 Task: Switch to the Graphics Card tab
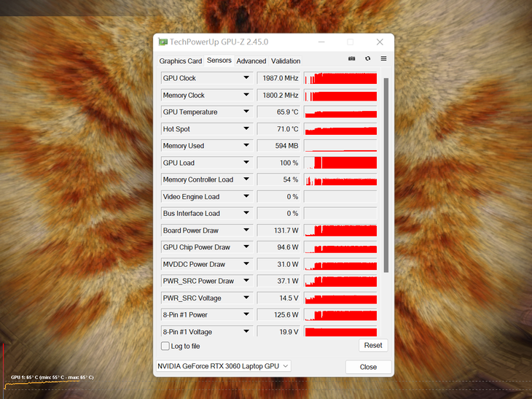180,61
